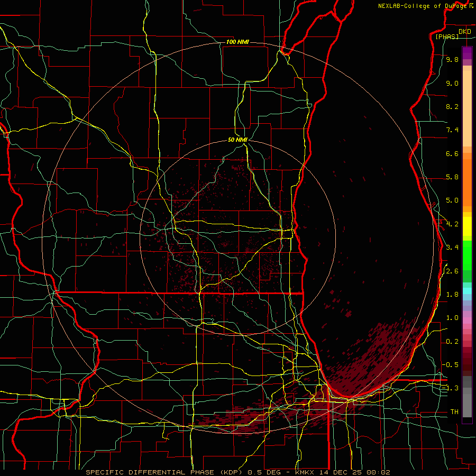The height and width of the screenshot is (476, 476).
Task: Click the 1.0 scale value
Action: point(452,318)
